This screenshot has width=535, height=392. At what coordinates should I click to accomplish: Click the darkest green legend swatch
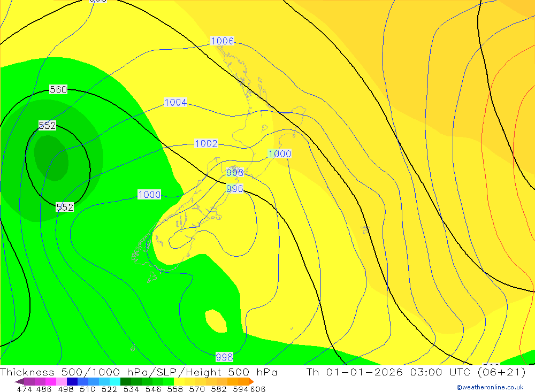coord(126,381)
